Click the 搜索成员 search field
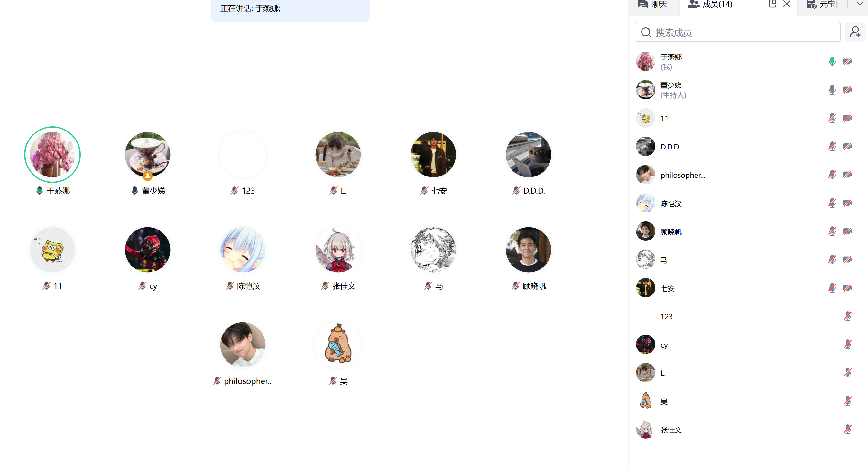 click(x=737, y=32)
